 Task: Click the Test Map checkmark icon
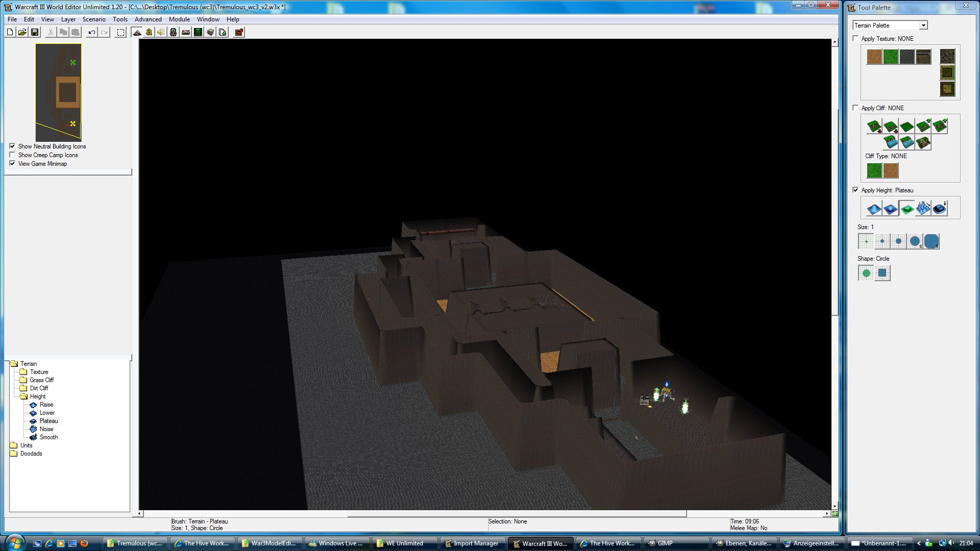coord(239,32)
